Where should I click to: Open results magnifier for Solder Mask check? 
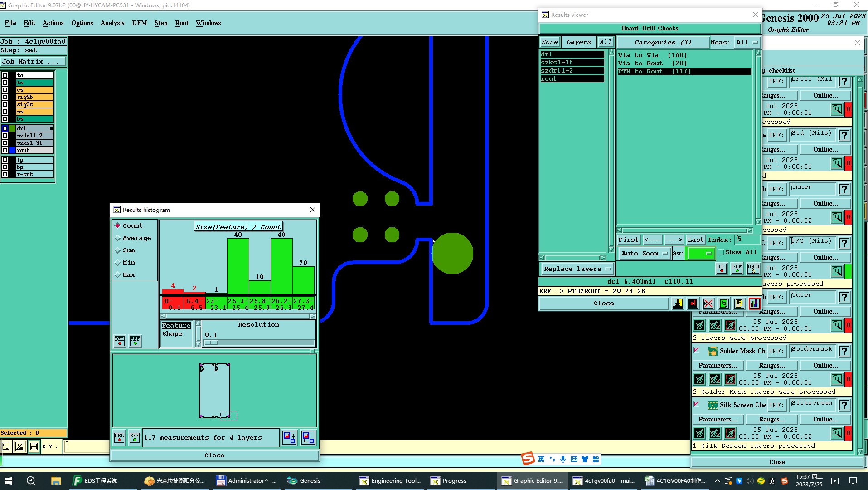pos(837,379)
